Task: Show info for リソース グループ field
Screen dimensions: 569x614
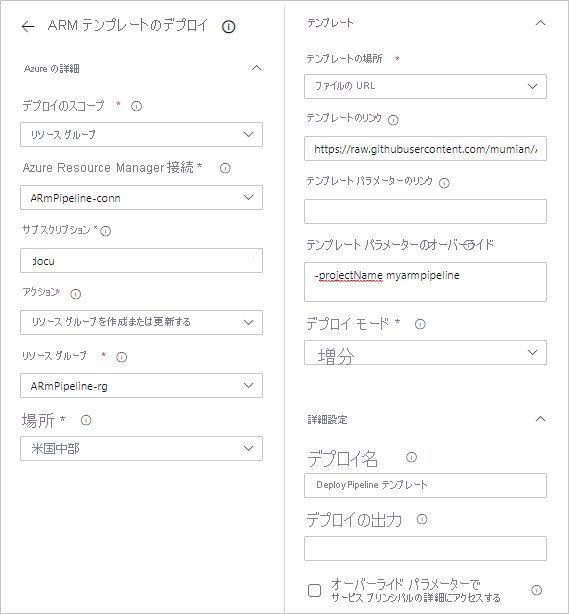Action: [122, 357]
